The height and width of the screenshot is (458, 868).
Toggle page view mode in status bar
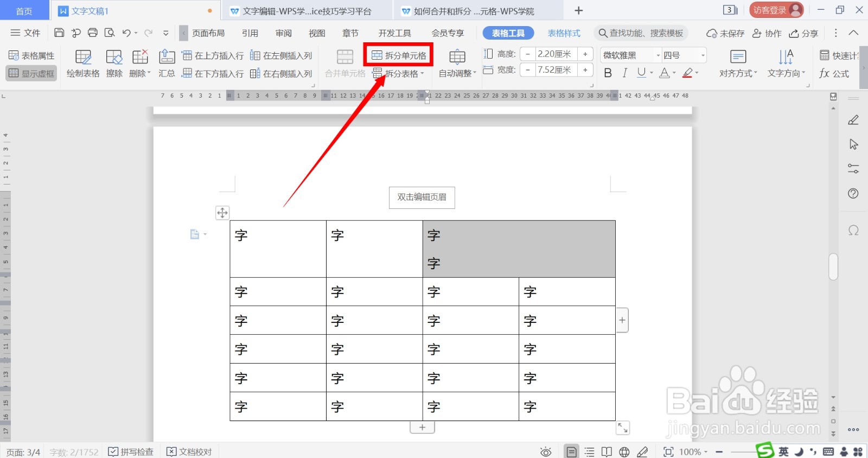(x=571, y=452)
